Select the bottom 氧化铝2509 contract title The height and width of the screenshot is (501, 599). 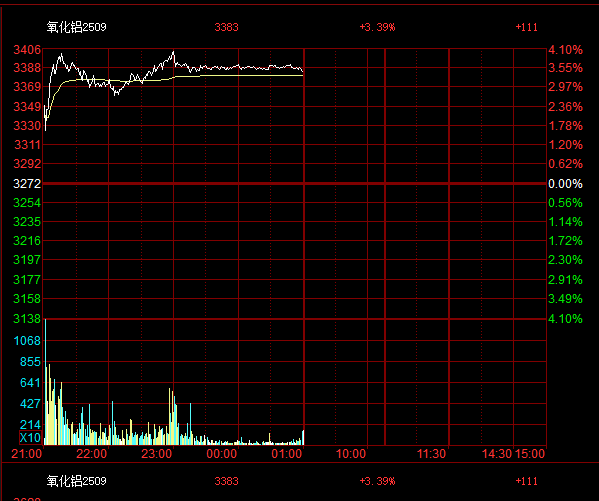point(76,481)
